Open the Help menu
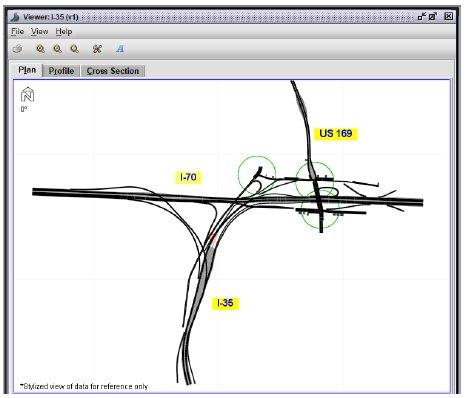This screenshot has width=465, height=398. click(x=64, y=32)
